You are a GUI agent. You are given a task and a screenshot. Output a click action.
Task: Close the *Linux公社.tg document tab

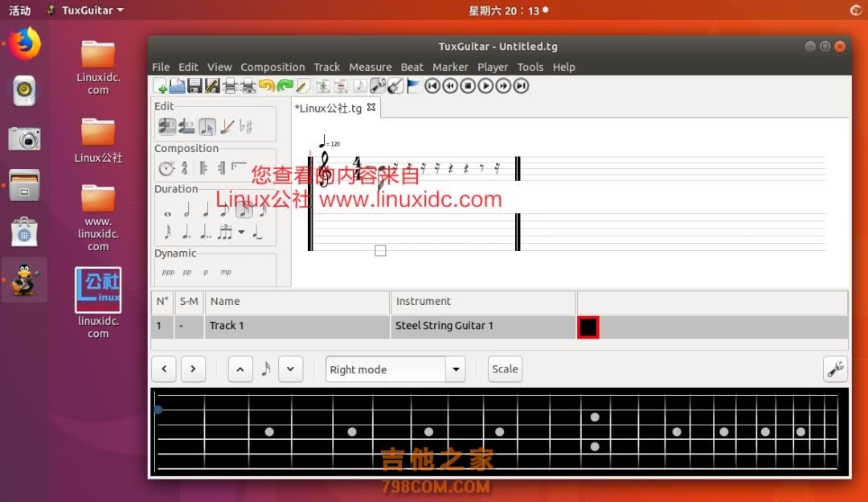(x=371, y=108)
